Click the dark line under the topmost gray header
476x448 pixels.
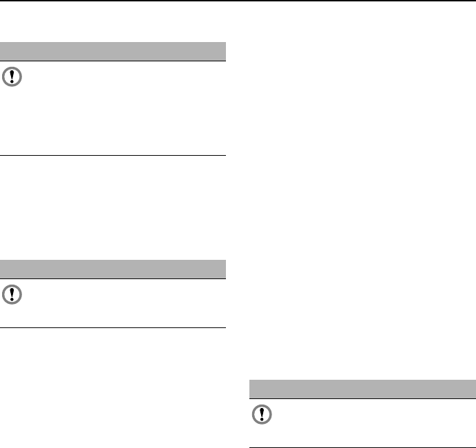(113, 61)
